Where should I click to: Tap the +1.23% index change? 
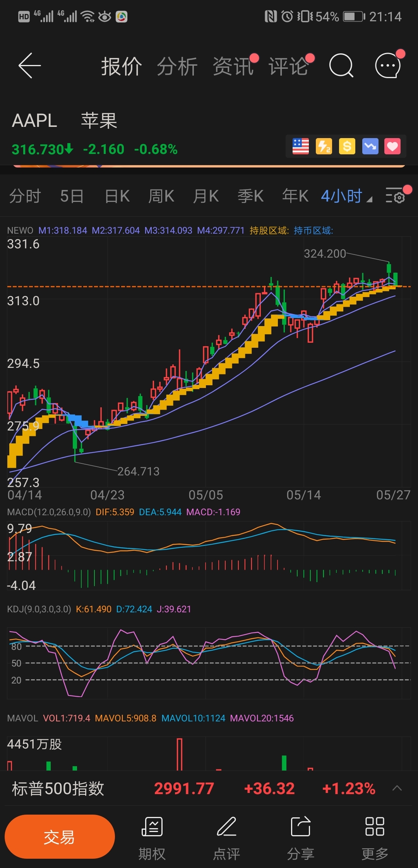[x=348, y=788]
